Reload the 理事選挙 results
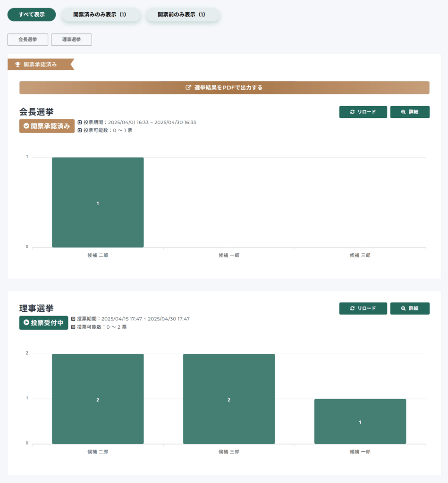448x483 pixels. pos(363,308)
